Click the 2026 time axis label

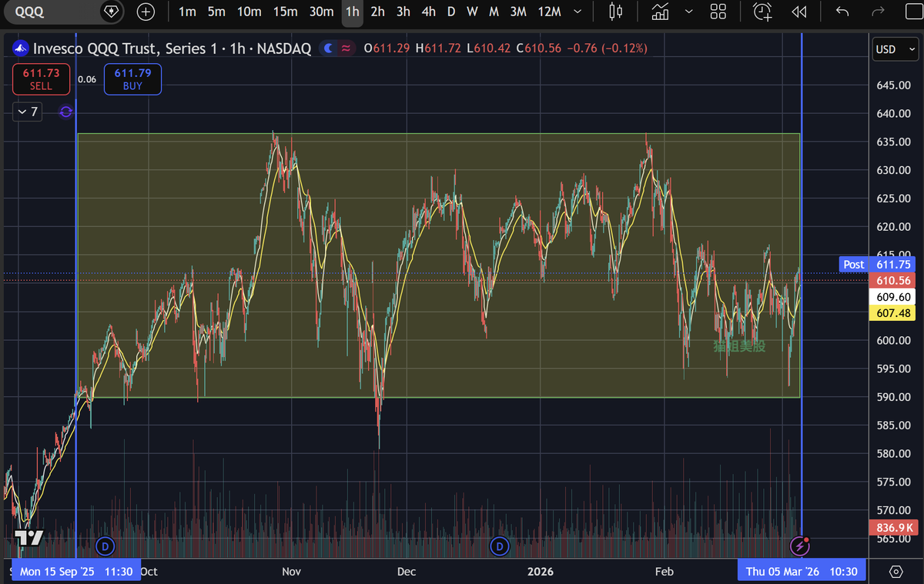click(x=540, y=572)
